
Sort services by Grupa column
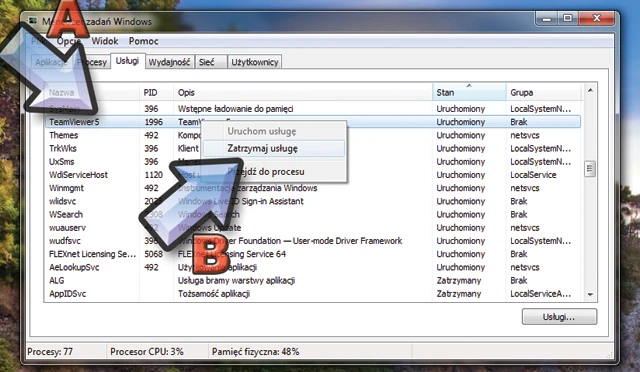[x=543, y=92]
